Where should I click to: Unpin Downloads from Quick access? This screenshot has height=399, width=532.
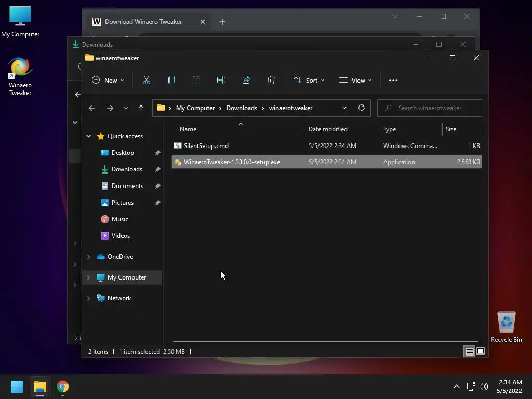coord(158,169)
